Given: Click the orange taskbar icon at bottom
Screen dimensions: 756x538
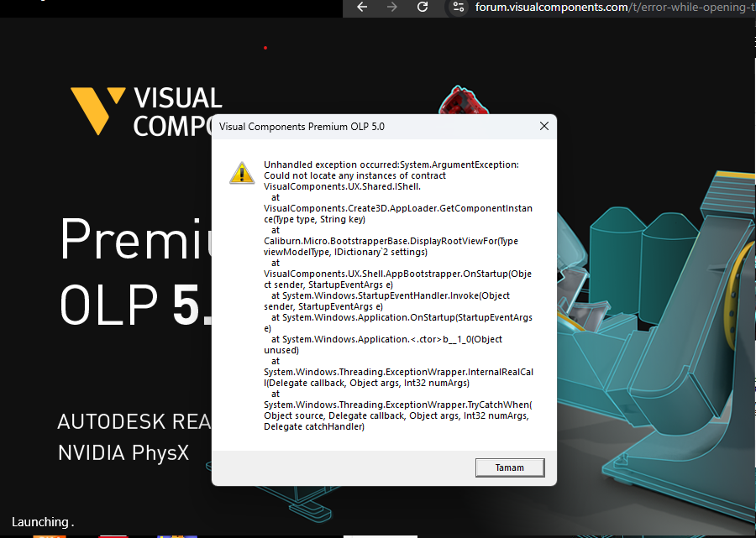Looking at the screenshot, I should point(50,535).
